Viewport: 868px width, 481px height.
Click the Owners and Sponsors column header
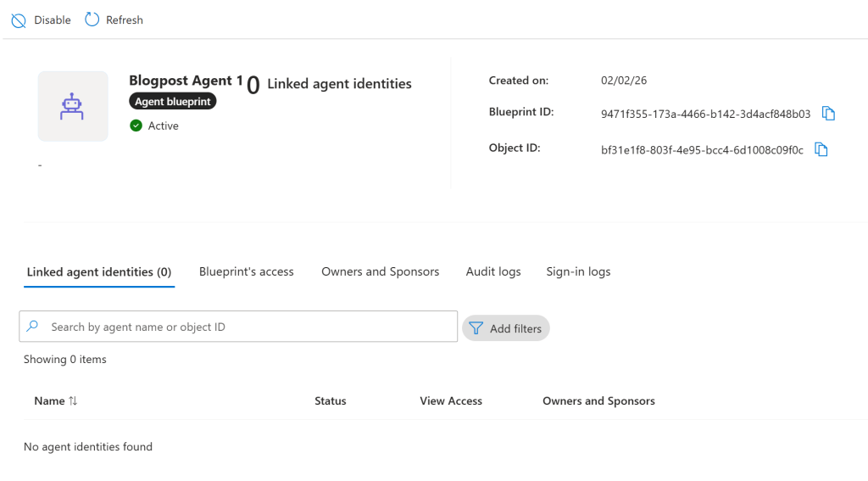(x=598, y=401)
